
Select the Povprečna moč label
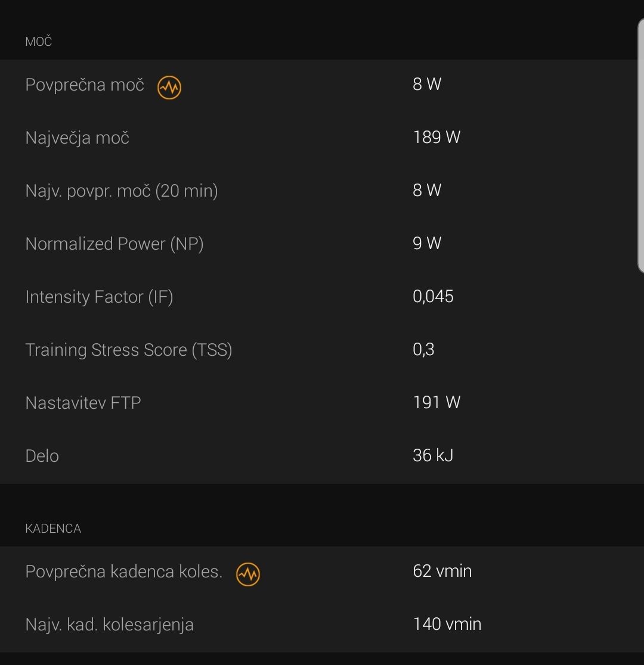85,85
